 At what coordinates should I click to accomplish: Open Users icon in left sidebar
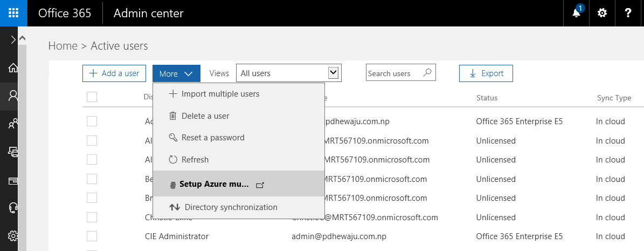(x=13, y=96)
